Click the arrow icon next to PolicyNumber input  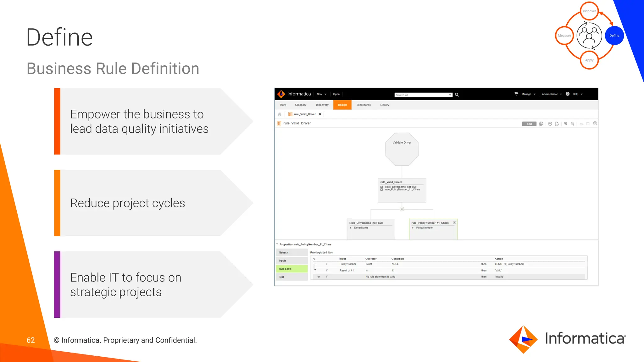tap(413, 228)
